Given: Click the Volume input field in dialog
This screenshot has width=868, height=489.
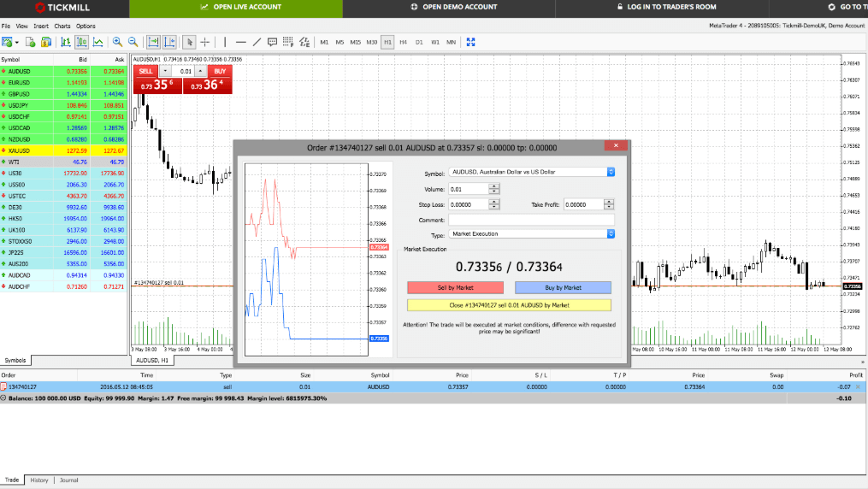Looking at the screenshot, I should (x=469, y=189).
